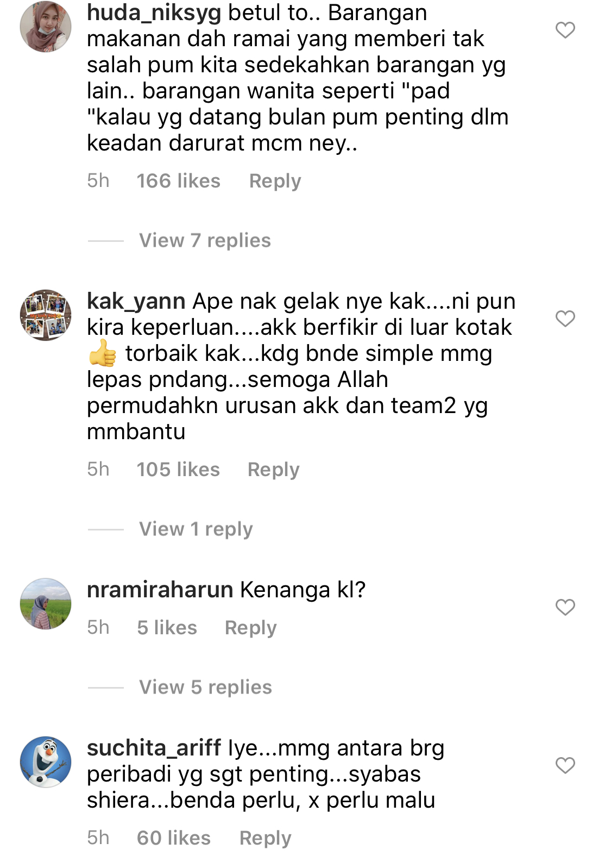The image size is (611, 868).
Task: View nramiraharun's profile photo
Action: [46, 604]
